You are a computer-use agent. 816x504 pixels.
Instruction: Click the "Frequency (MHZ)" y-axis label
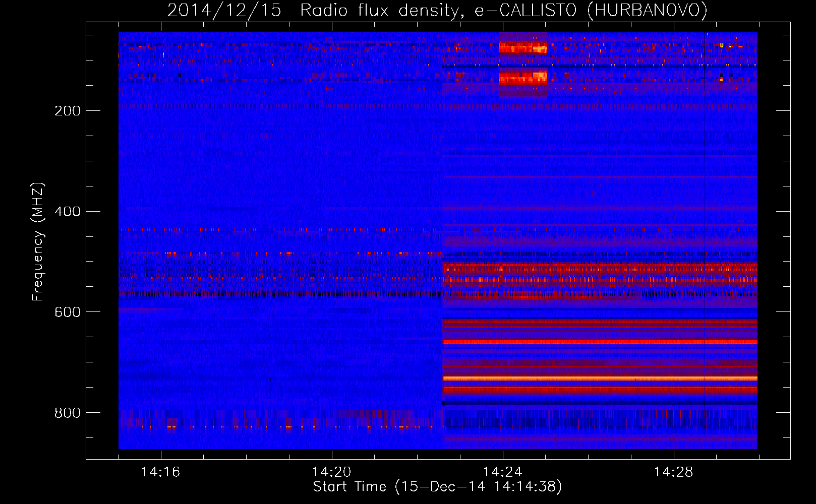pos(38,242)
